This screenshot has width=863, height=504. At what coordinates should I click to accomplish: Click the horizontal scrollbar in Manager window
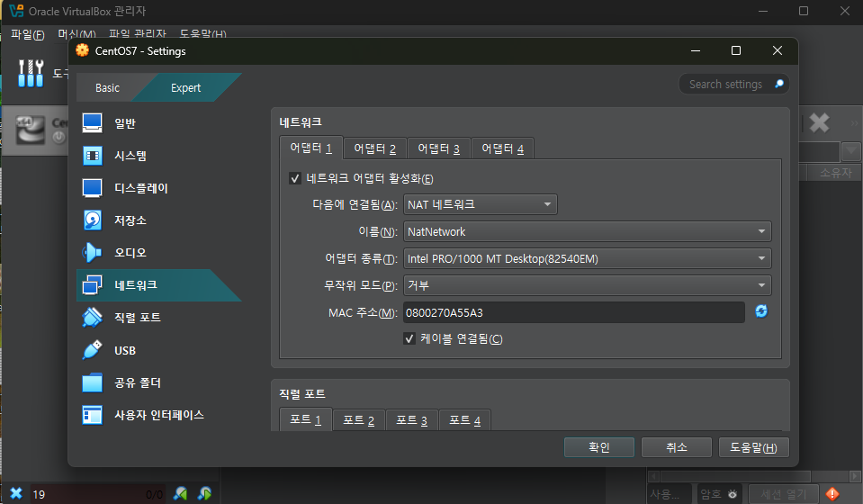click(735, 476)
